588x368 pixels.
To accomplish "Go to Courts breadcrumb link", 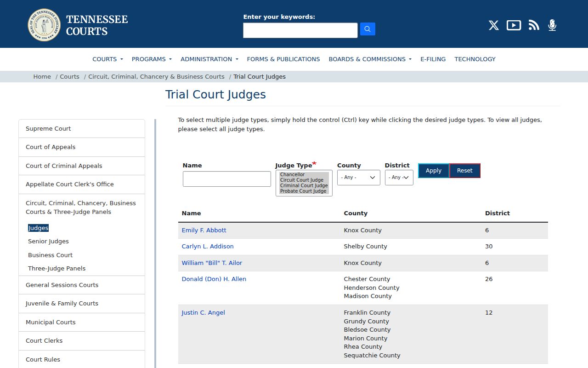I will coord(70,77).
